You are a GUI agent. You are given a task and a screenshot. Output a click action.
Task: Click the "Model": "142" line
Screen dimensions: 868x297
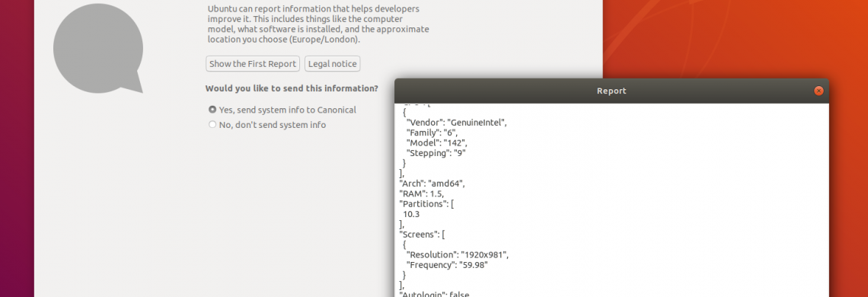[x=437, y=142]
